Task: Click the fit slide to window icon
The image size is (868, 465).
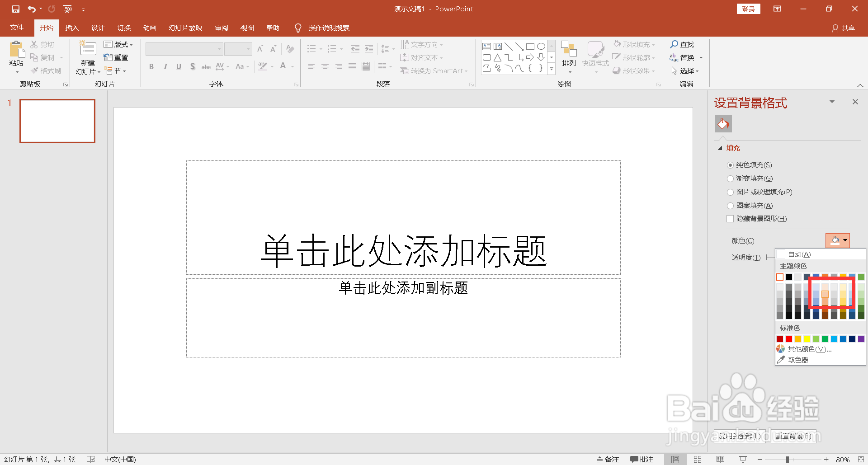Action: click(x=860, y=459)
